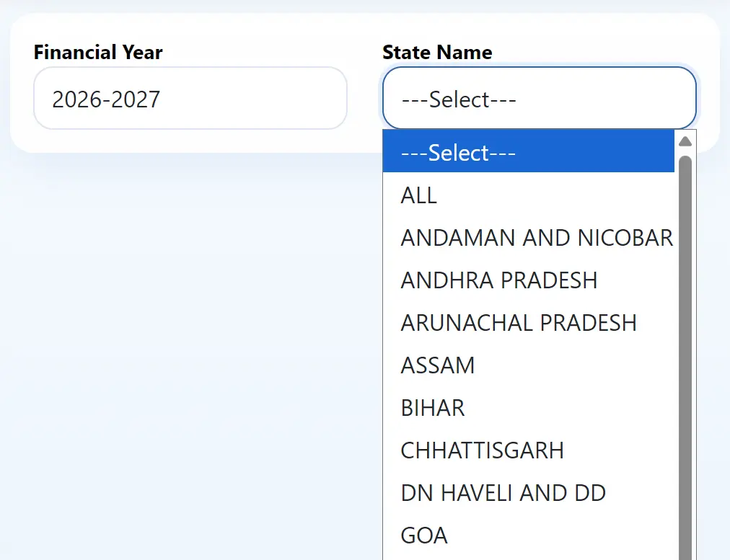Open the Financial Year field showing 2026-2027
The width and height of the screenshot is (730, 560).
point(190,98)
